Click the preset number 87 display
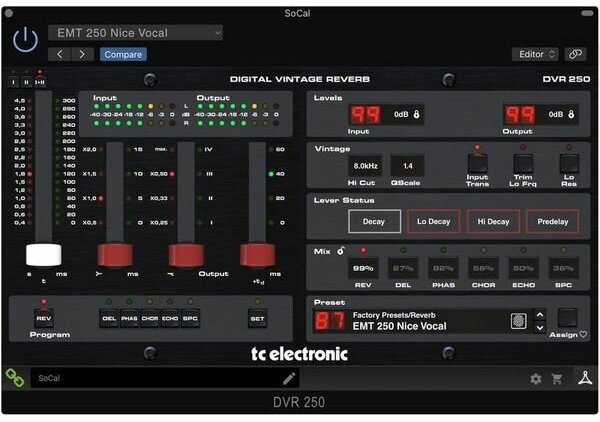This screenshot has height=422, width=600. (329, 321)
